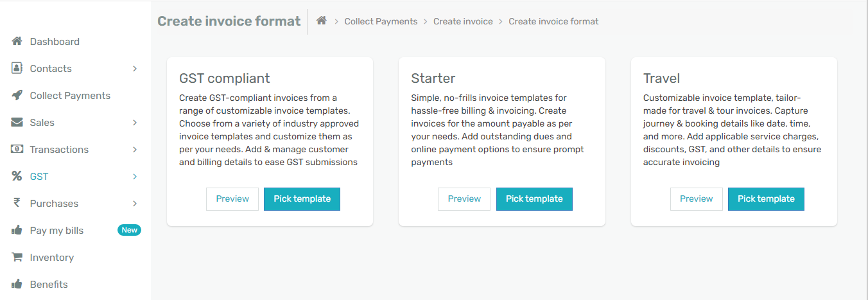Go to home via breadcrumb house icon

[x=322, y=21]
